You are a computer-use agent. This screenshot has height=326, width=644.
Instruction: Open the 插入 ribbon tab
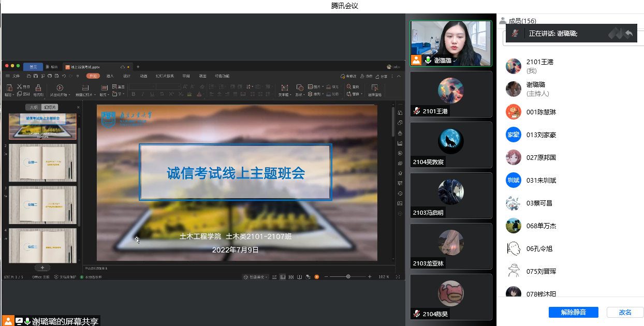(x=110, y=76)
